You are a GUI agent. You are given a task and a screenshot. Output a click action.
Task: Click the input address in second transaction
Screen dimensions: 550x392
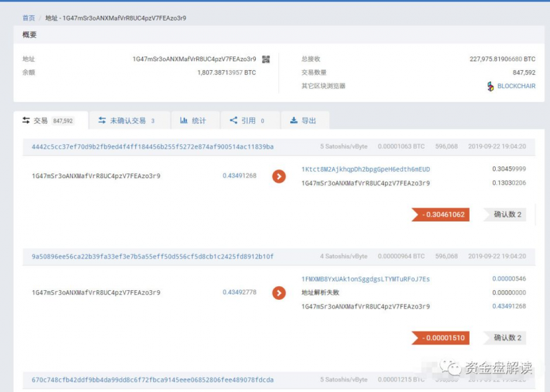pyautogui.click(x=96, y=292)
